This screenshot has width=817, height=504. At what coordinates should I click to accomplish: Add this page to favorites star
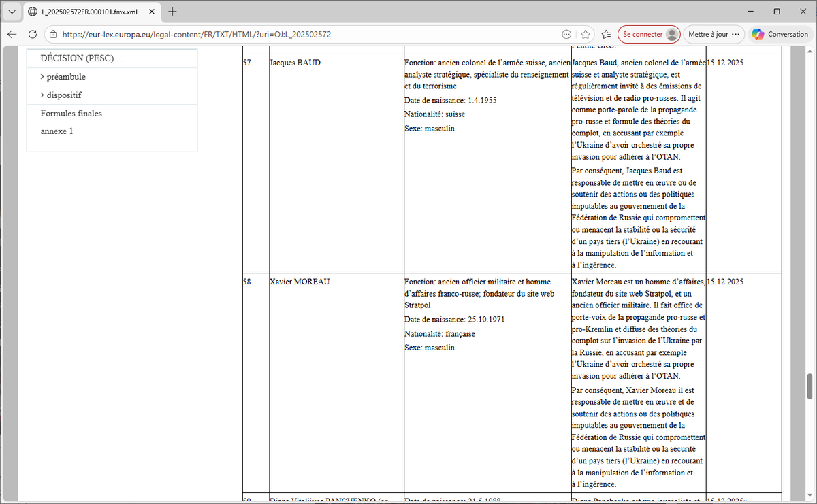(586, 34)
